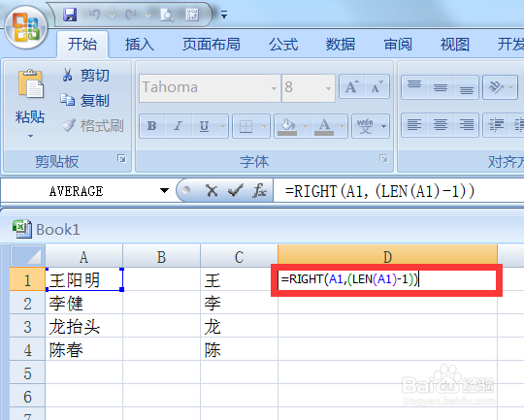Select Top Align icon
The image size is (524, 420).
click(x=414, y=87)
